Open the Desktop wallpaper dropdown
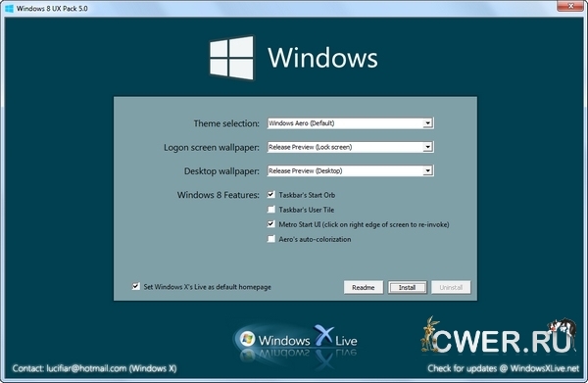The image size is (588, 383). coord(350,170)
